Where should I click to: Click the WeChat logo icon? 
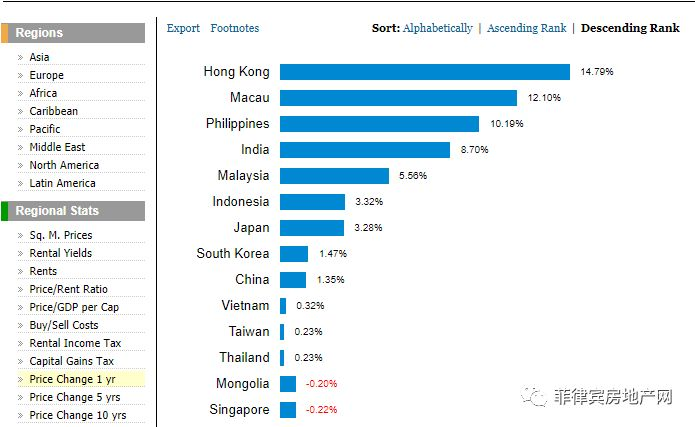(532, 397)
